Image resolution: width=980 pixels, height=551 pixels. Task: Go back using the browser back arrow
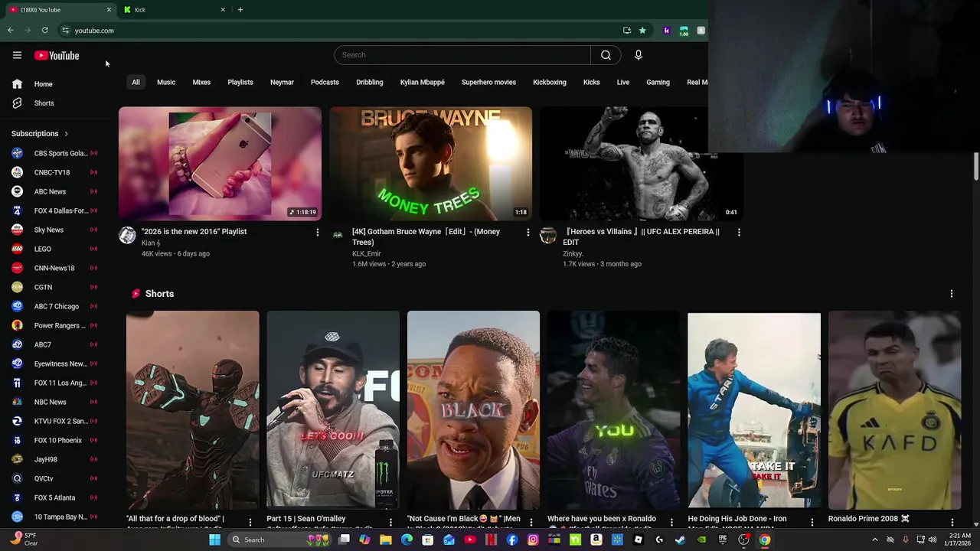11,31
